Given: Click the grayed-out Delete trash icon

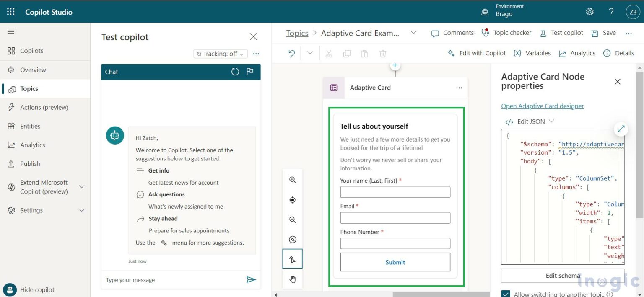Looking at the screenshot, I should (382, 53).
